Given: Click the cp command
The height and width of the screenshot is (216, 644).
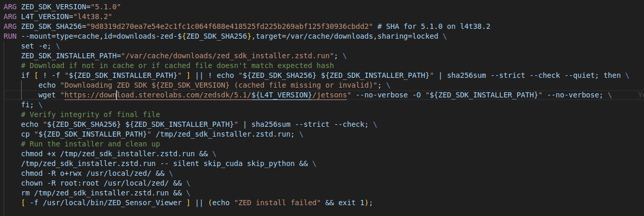Looking at the screenshot, I should point(25,134).
